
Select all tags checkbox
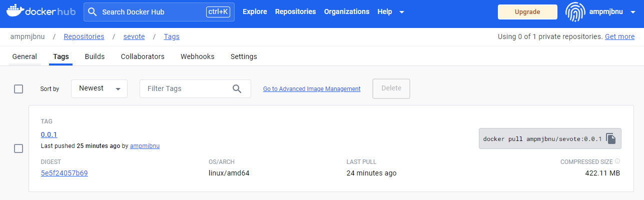coord(19,89)
